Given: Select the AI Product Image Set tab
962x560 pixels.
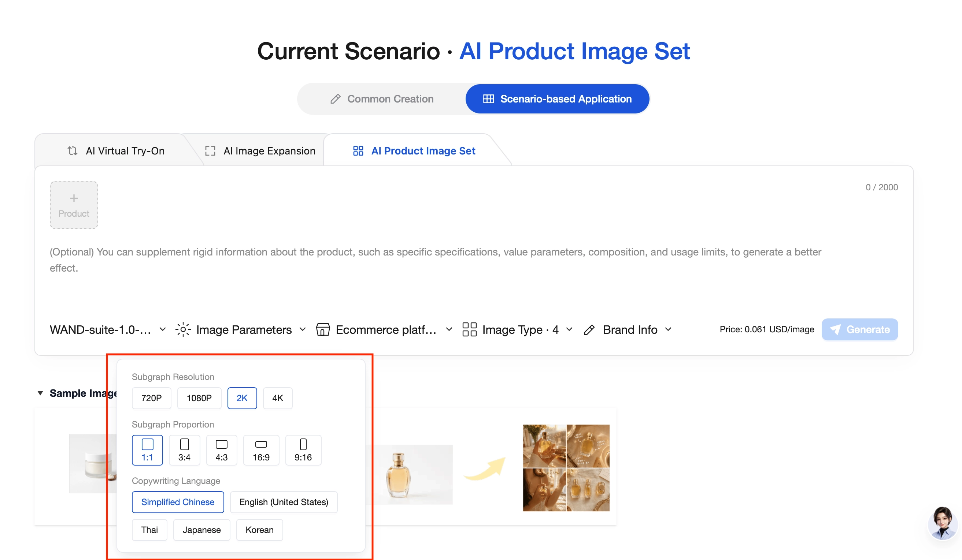Looking at the screenshot, I should pos(414,151).
